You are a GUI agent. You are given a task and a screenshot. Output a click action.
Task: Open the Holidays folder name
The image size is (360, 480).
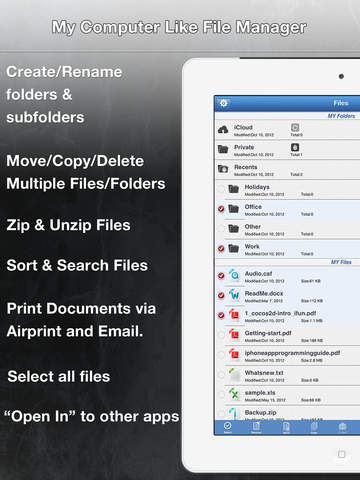pyautogui.click(x=257, y=187)
